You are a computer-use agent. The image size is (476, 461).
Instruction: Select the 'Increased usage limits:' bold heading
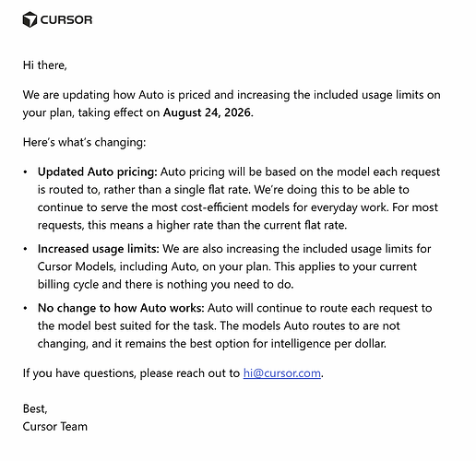(x=99, y=249)
